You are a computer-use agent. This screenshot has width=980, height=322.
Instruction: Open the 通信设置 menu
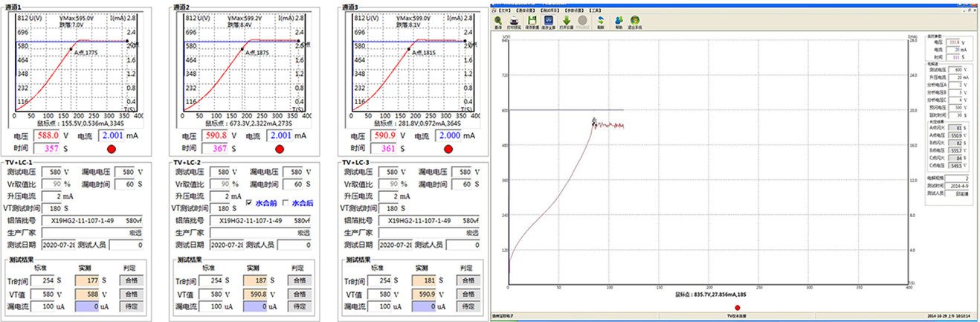tap(527, 11)
